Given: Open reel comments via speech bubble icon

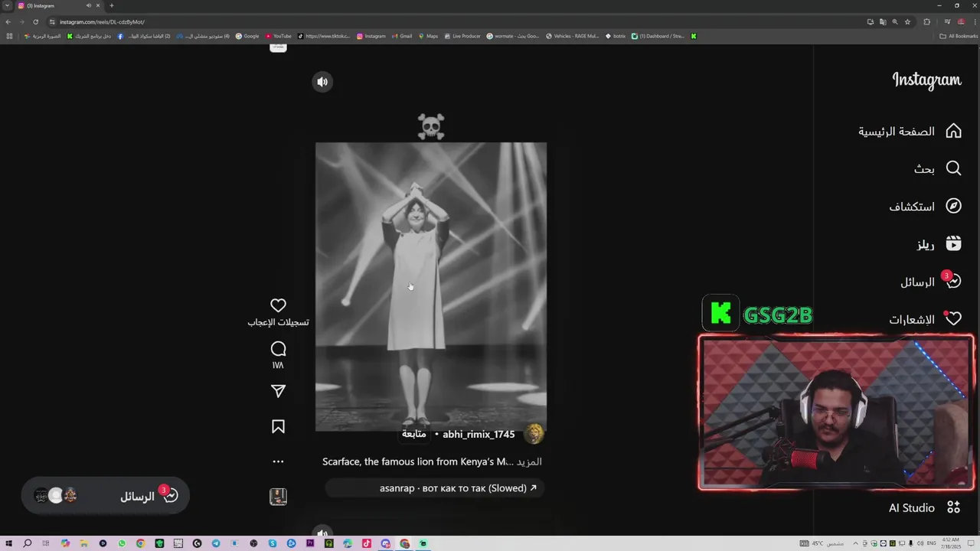Looking at the screenshot, I should (x=278, y=349).
